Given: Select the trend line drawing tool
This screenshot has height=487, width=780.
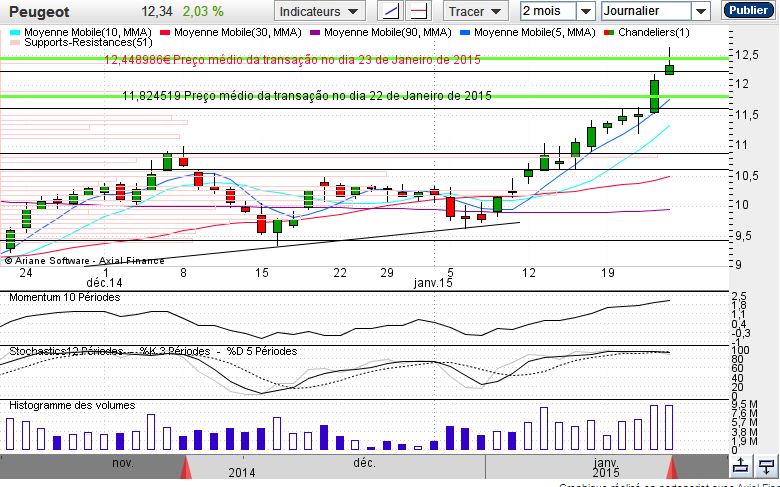Looking at the screenshot, I should point(391,11).
